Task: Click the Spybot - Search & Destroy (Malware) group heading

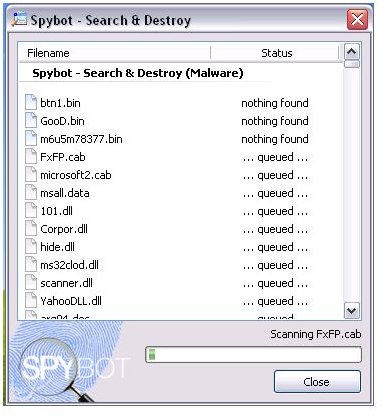Action: click(x=138, y=73)
